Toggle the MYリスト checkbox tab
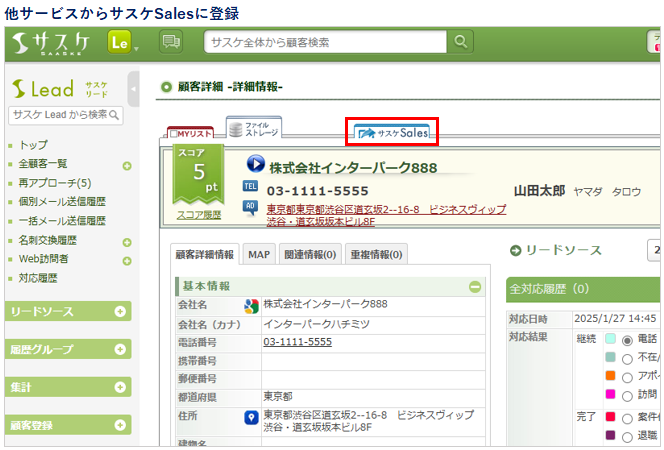Image resolution: width=664 pixels, height=450 pixels. pos(191,133)
